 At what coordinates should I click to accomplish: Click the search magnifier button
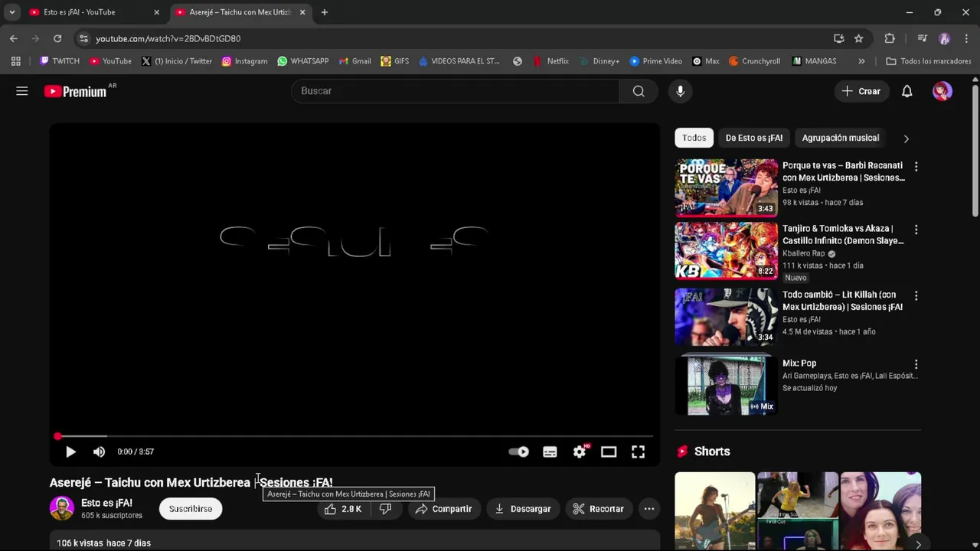click(x=639, y=91)
